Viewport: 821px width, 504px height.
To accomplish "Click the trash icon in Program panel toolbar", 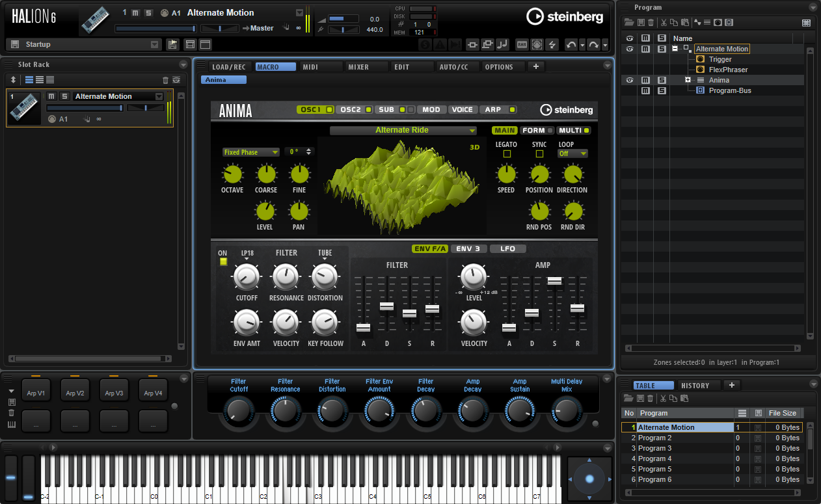I will (x=649, y=22).
